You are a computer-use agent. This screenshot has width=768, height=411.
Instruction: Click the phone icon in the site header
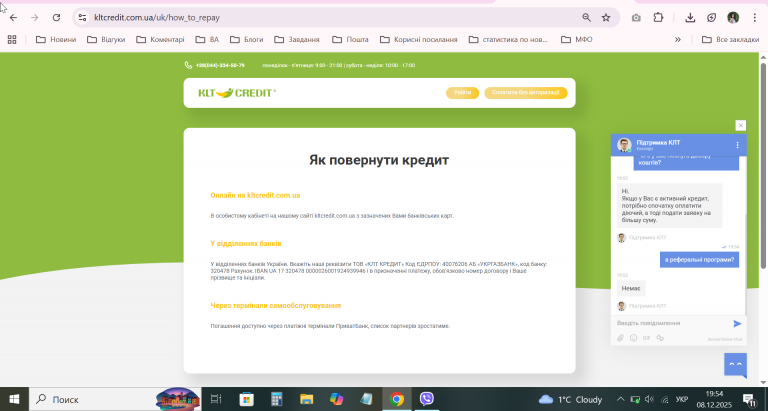188,65
